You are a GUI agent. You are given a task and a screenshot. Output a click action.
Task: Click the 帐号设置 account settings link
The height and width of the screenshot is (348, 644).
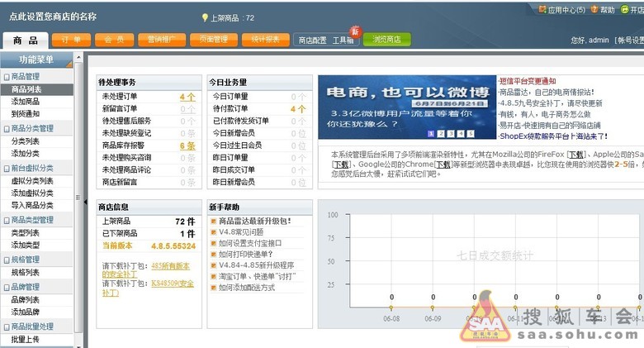(630, 41)
